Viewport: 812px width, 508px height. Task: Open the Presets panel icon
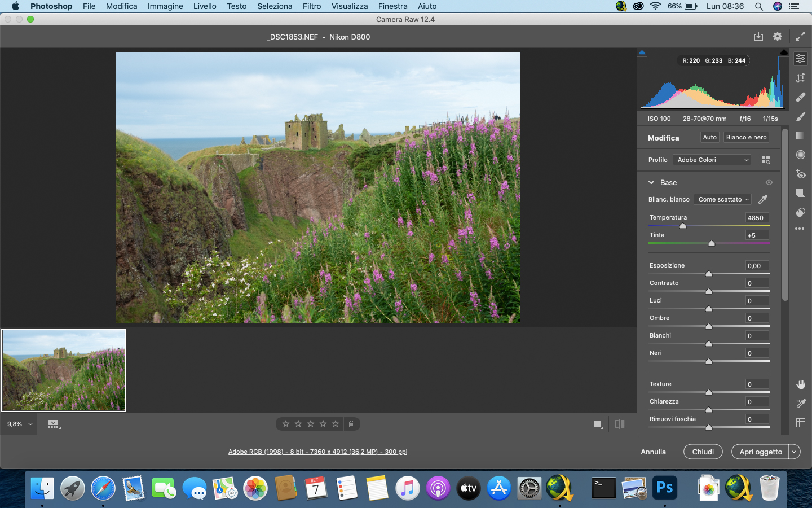[800, 212]
